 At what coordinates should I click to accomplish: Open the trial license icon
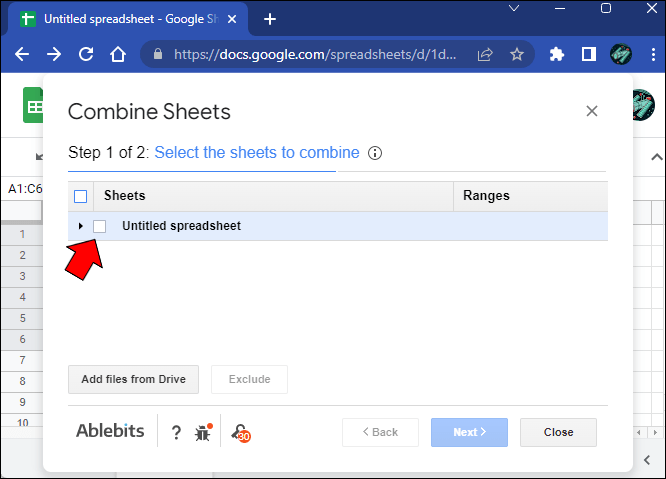click(x=240, y=432)
